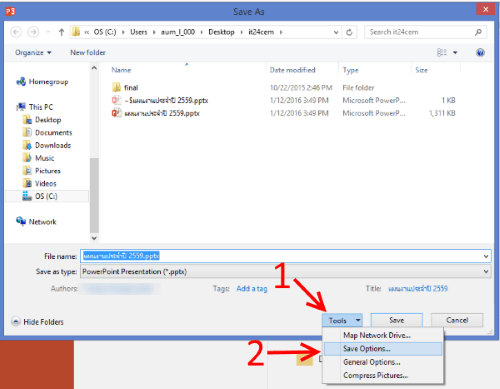Sort by the Name column header

(x=121, y=70)
